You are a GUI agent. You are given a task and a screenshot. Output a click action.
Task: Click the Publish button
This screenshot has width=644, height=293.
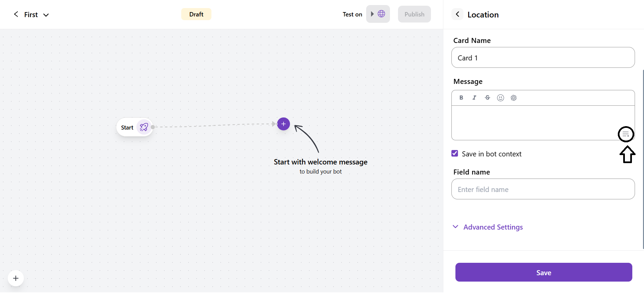(414, 14)
